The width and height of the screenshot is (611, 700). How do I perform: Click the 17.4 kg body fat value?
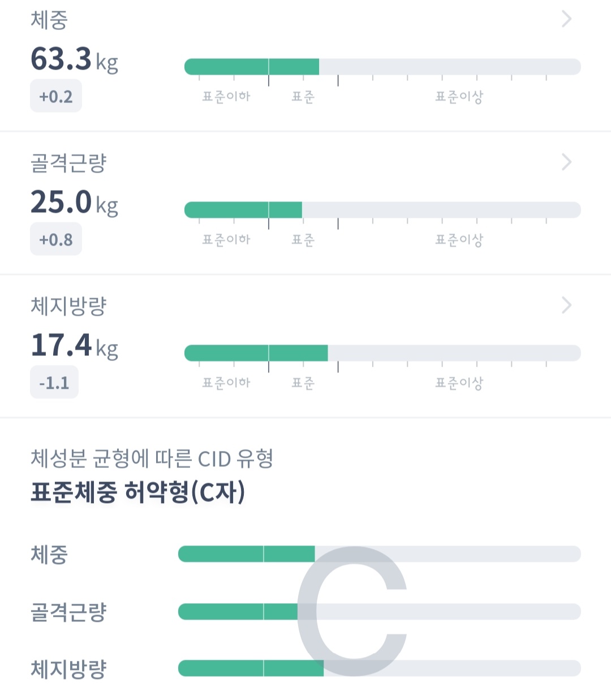74,345
